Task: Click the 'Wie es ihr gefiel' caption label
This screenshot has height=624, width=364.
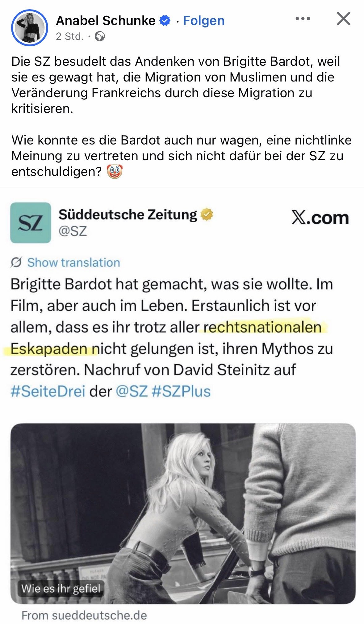Action: pos(61,588)
